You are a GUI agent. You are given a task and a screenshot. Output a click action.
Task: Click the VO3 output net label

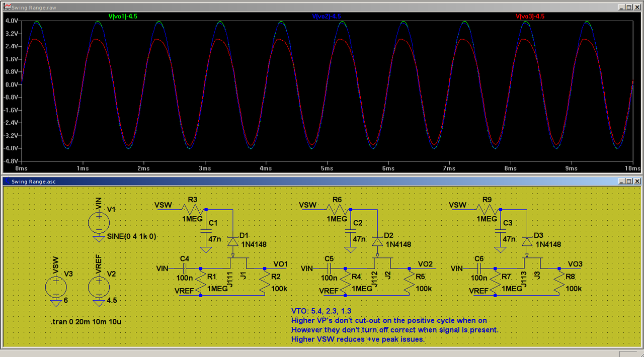pyautogui.click(x=575, y=264)
